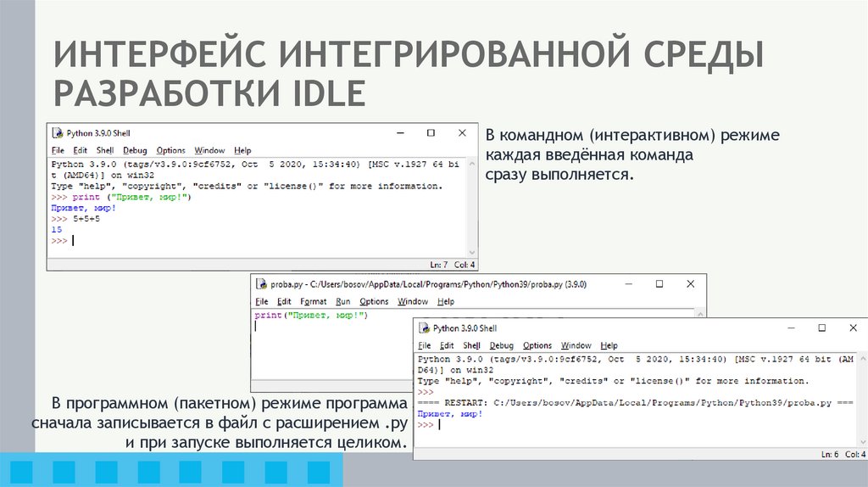Click 'Ln: 7' in top Shell status bar
The image size is (868, 487).
[x=438, y=265]
